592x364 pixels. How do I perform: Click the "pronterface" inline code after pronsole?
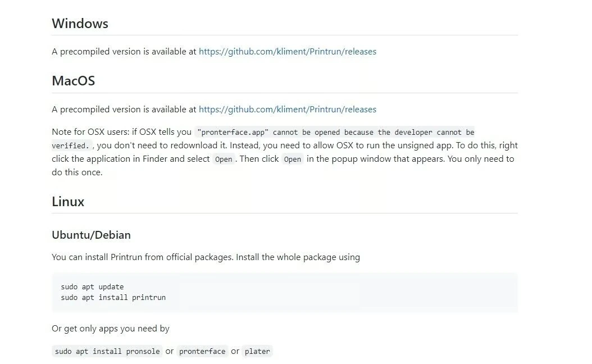[x=202, y=352]
